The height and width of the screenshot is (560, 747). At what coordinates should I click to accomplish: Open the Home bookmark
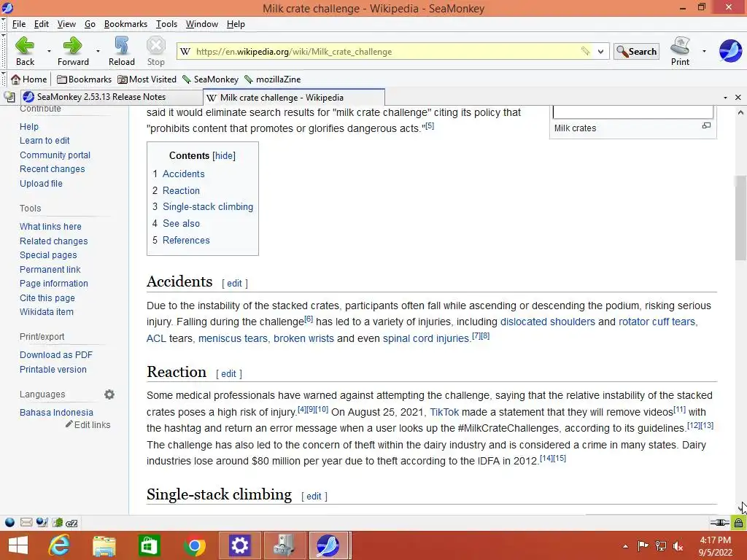29,79
